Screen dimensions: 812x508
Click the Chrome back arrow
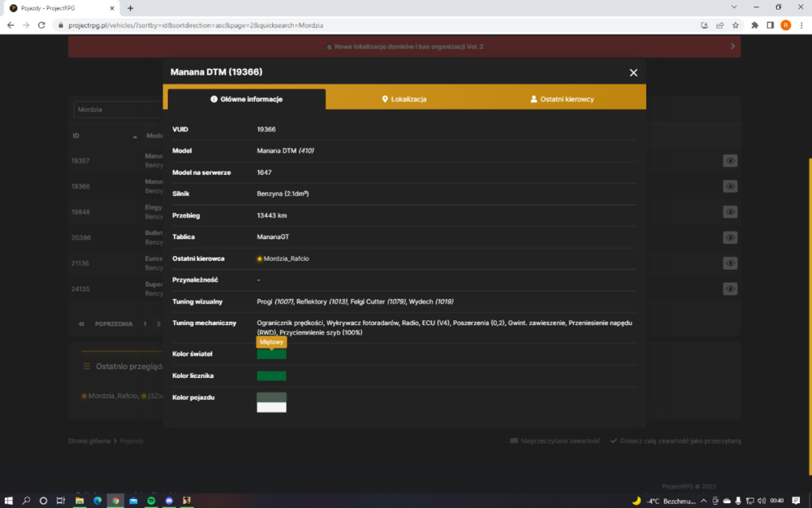pyautogui.click(x=11, y=25)
